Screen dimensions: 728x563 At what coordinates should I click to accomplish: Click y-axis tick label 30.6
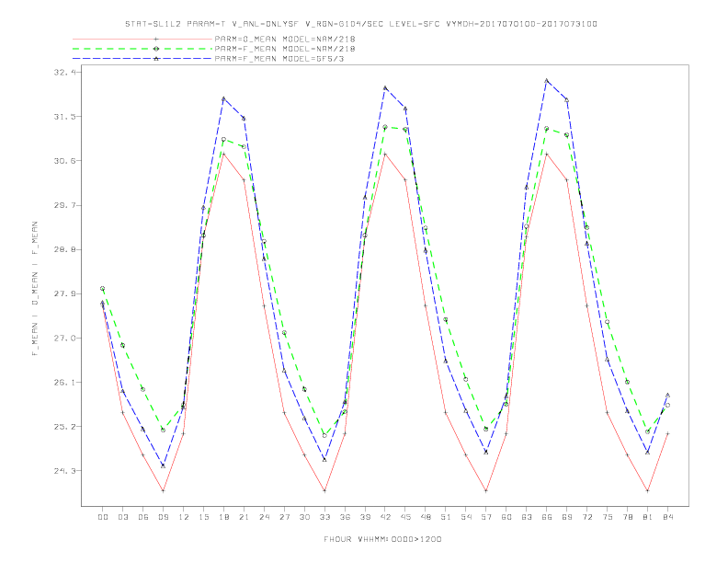point(64,161)
